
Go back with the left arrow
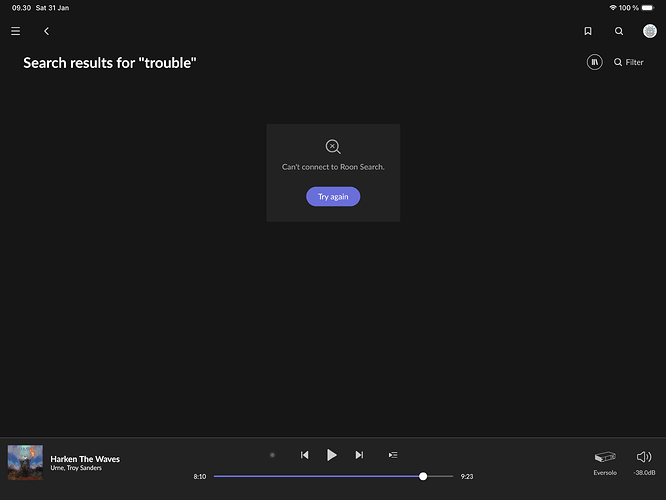pos(46,31)
